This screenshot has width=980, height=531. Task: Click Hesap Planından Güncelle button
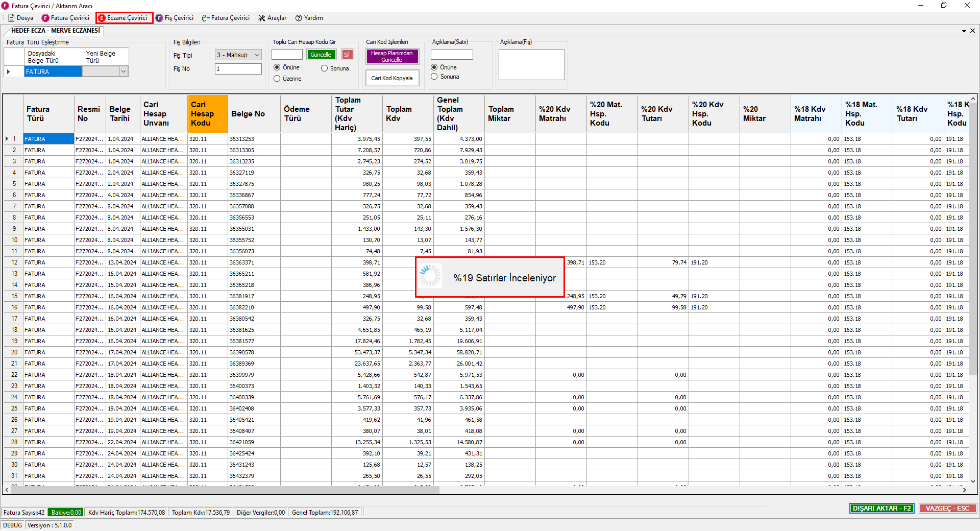point(392,56)
